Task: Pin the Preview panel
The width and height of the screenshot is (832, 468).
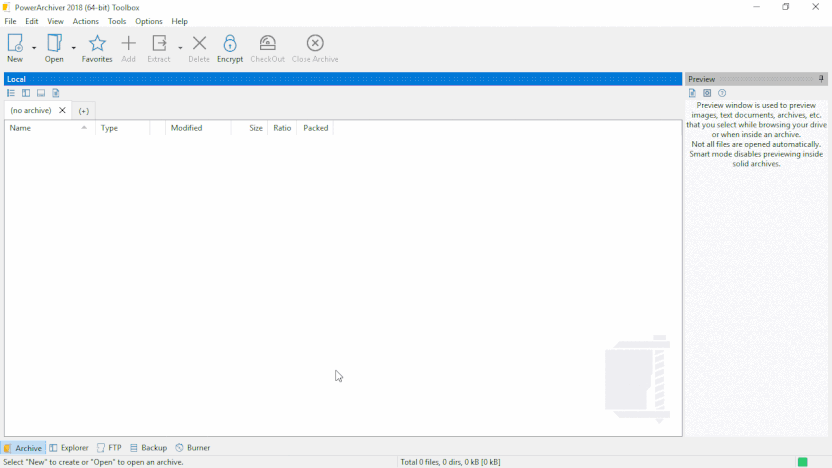Action: pos(821,79)
